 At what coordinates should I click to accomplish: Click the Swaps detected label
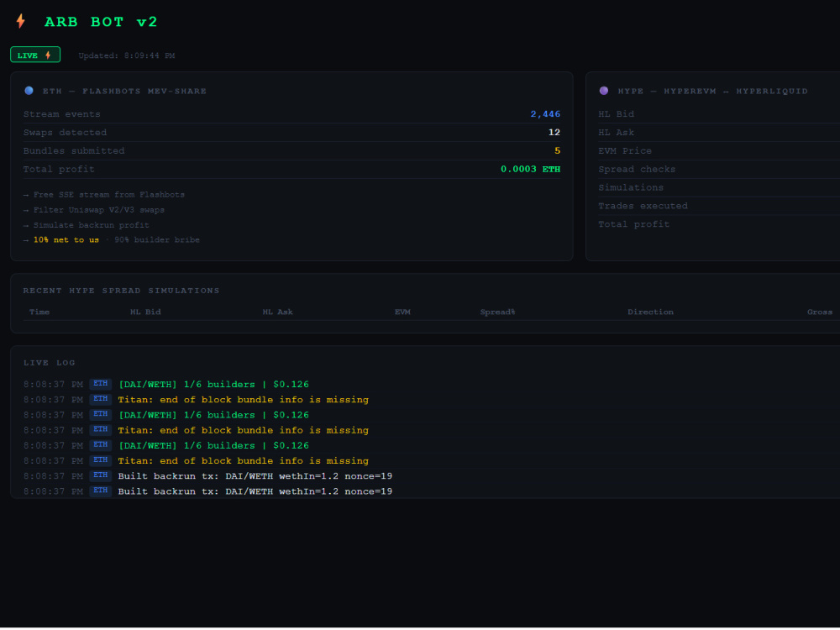tap(65, 133)
